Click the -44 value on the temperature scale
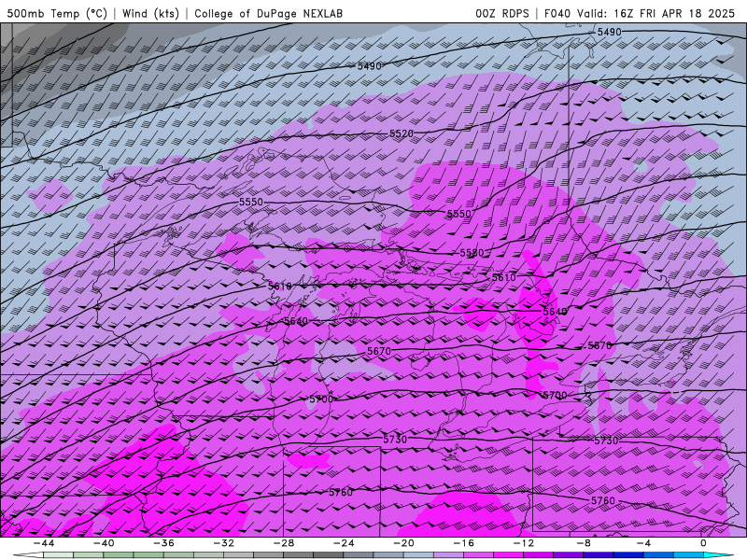This screenshot has height=560, width=747. click(43, 543)
